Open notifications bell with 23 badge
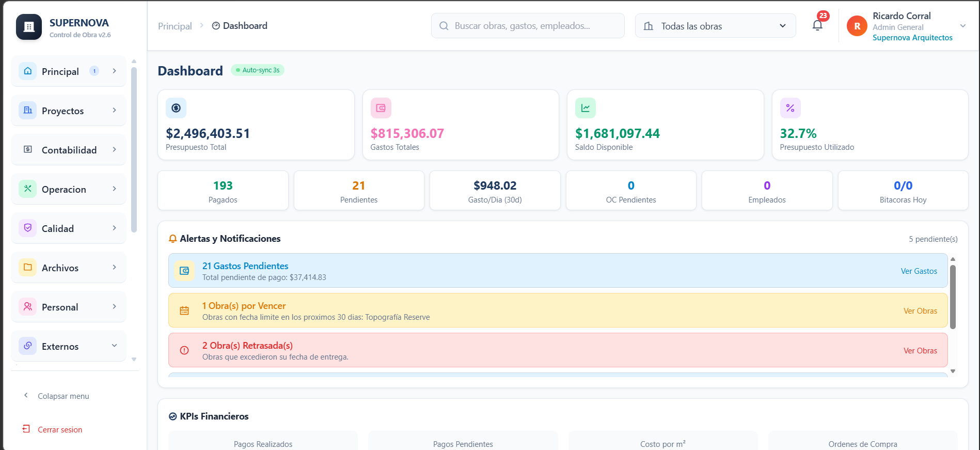980x450 pixels. [817, 25]
